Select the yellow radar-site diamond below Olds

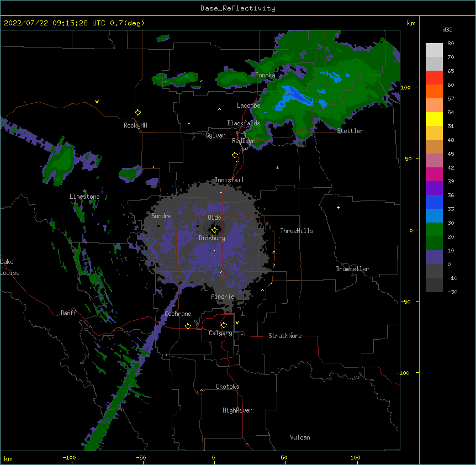[x=214, y=230]
